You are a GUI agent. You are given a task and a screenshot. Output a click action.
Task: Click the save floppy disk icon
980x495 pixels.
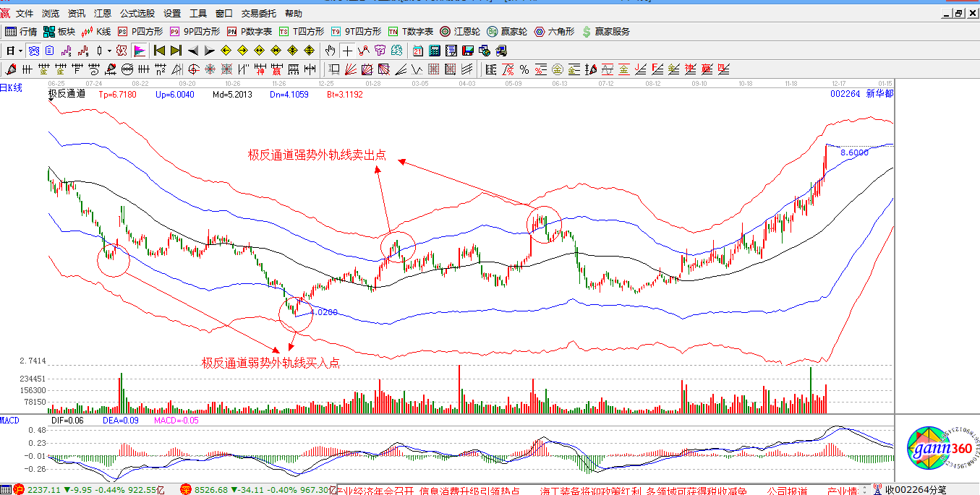click(x=468, y=51)
